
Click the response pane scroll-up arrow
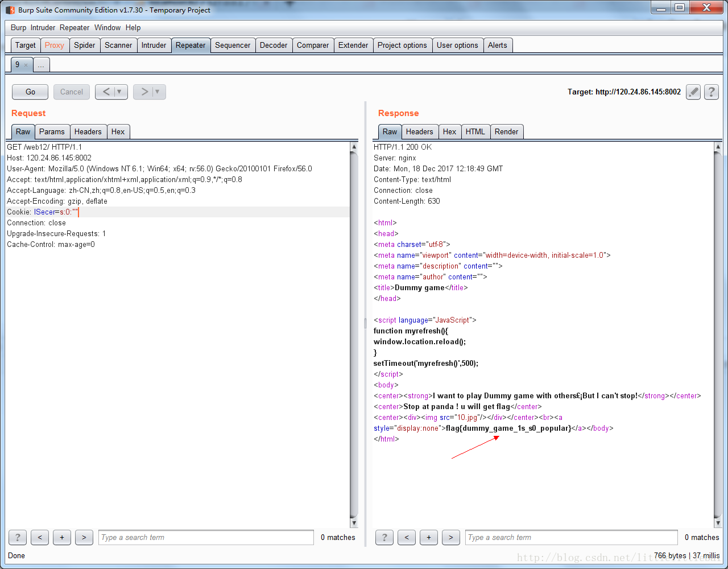coord(718,147)
